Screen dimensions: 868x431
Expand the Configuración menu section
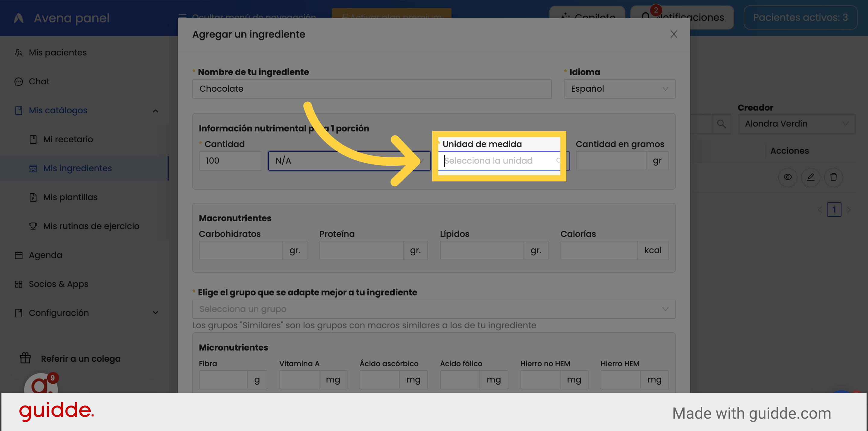click(155, 313)
